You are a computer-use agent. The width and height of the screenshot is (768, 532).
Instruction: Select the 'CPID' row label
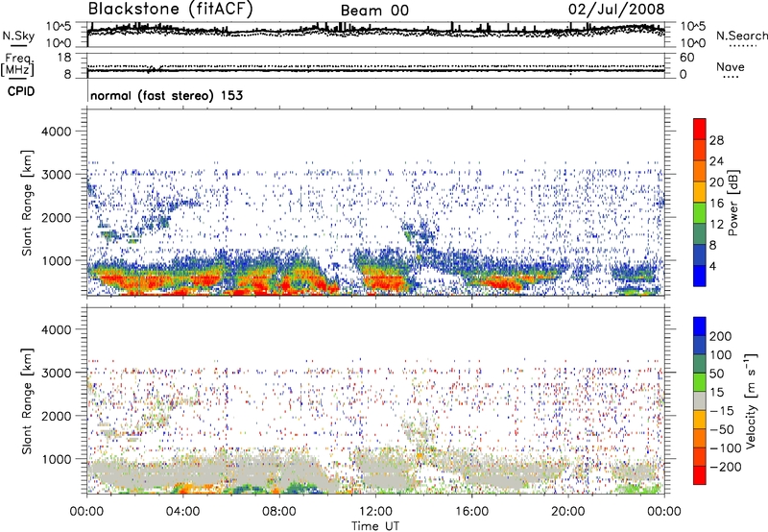(21, 91)
